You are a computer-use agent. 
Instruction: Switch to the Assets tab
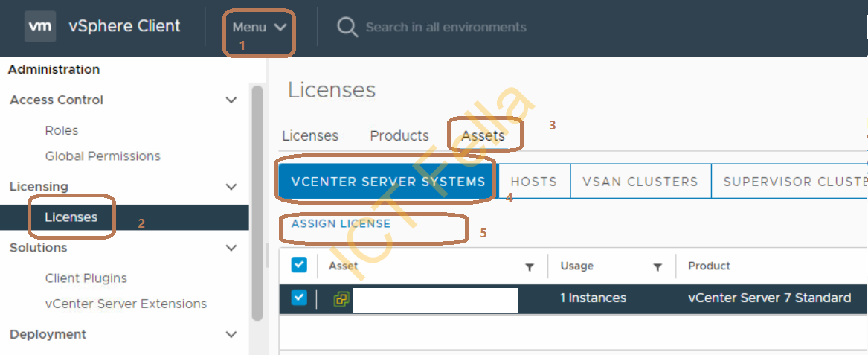pos(483,135)
